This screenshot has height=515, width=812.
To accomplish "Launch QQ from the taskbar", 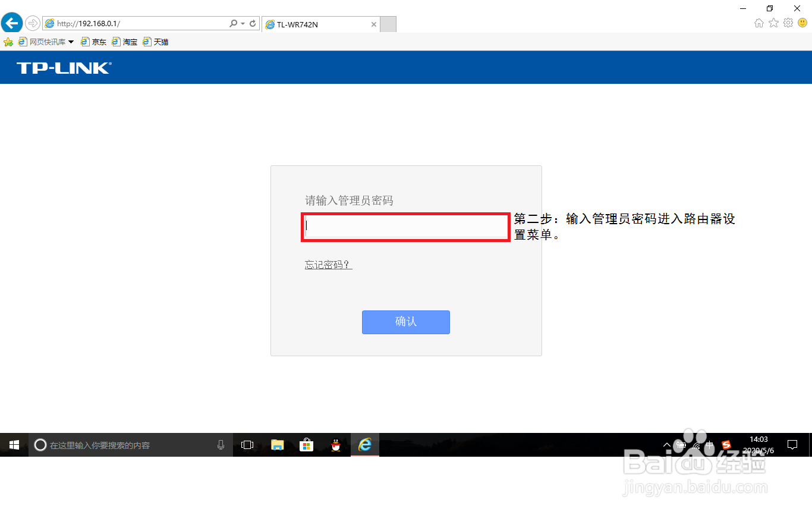I will [x=335, y=445].
